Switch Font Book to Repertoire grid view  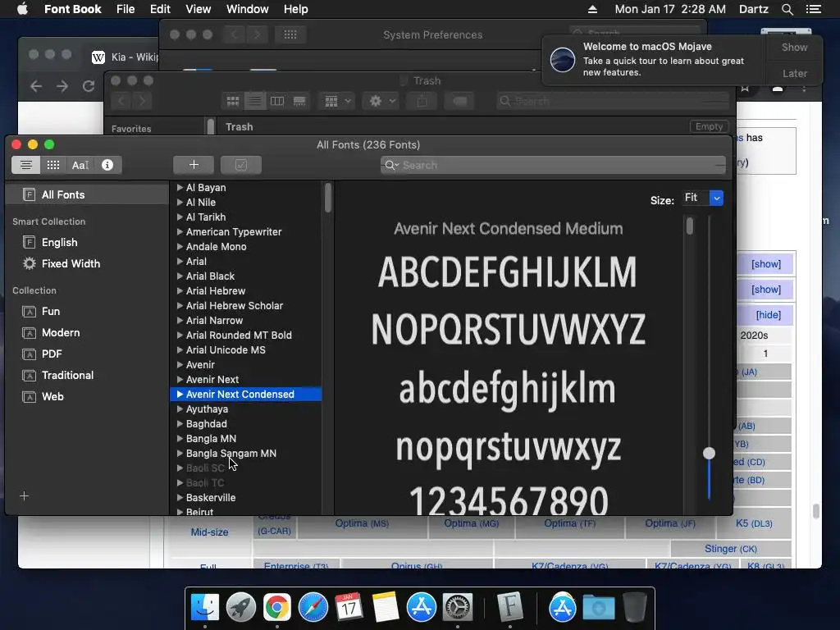[x=53, y=165]
